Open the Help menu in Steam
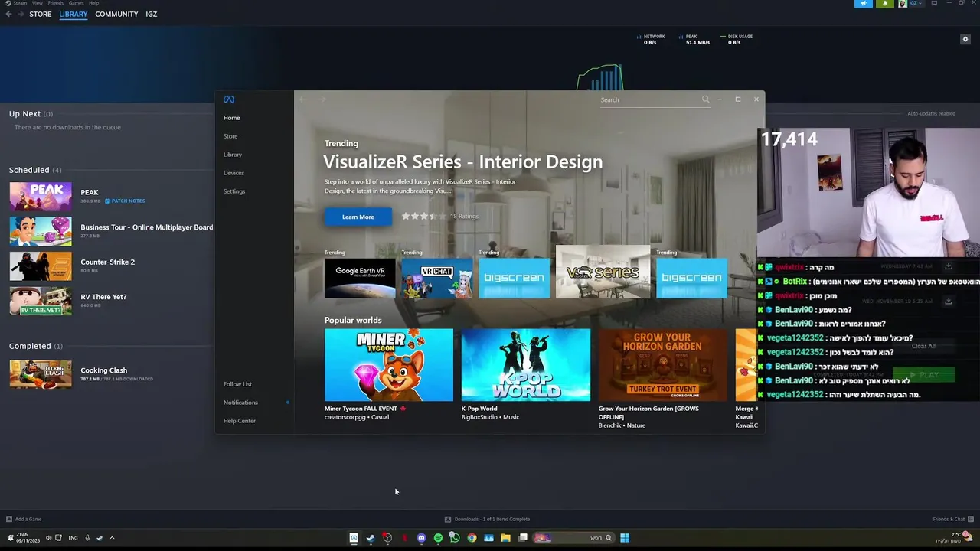This screenshot has width=980, height=551. [x=93, y=3]
